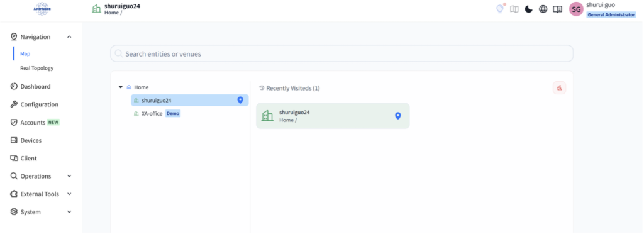
Task: Open the map icon in header
Action: coord(514,9)
